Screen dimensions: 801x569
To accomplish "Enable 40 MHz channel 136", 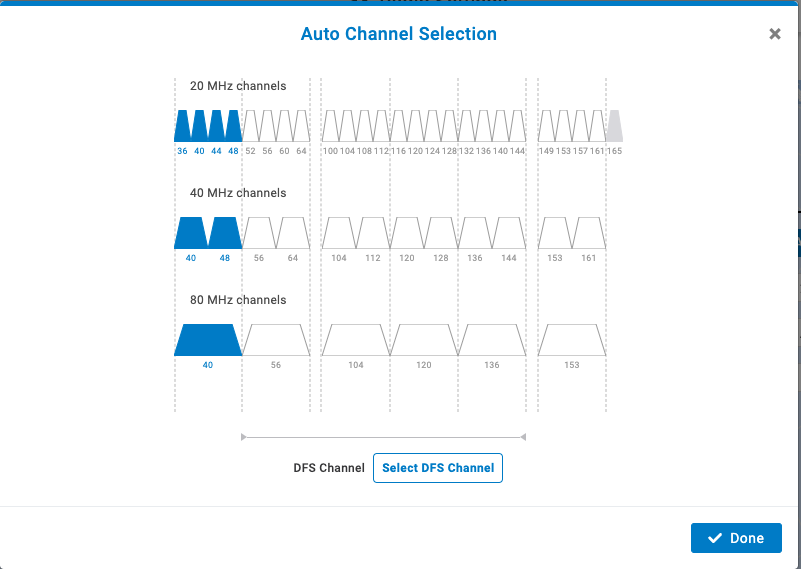I will click(474, 233).
